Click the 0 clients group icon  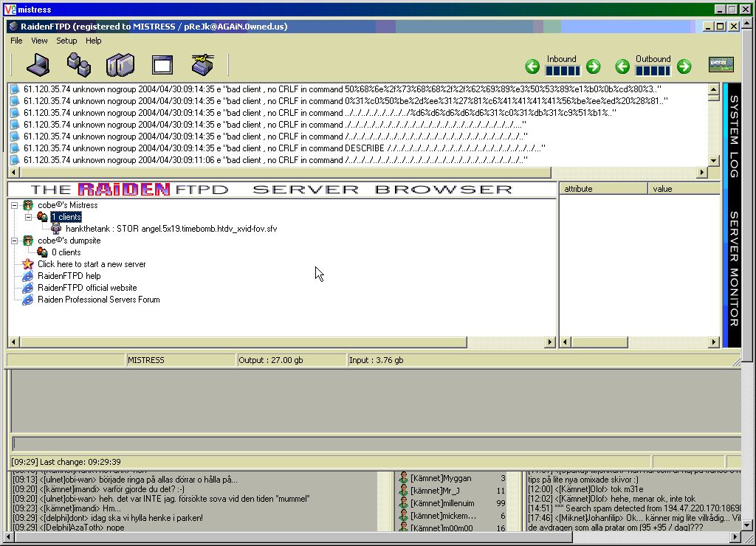pyautogui.click(x=42, y=252)
